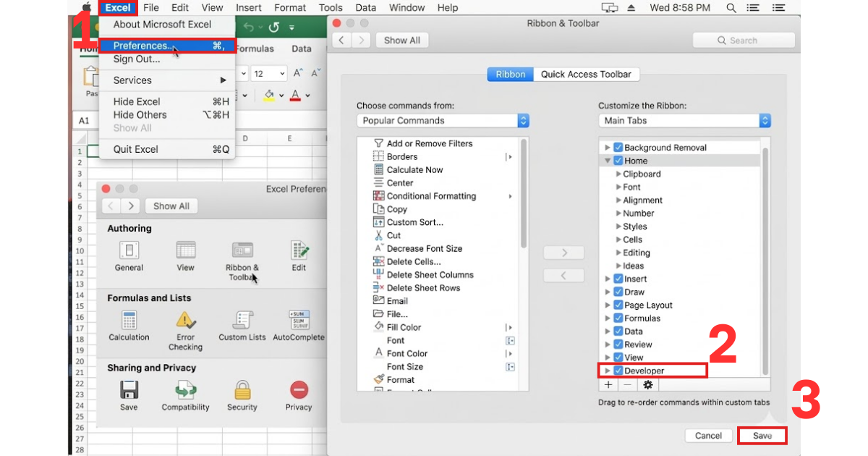Toggle Developer tab checkbox
868x456 pixels.
point(618,371)
